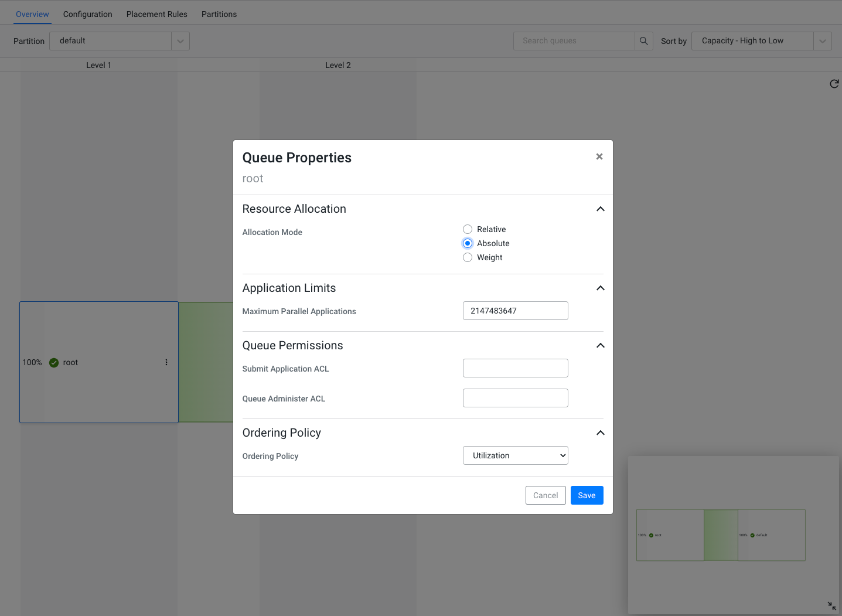Collapse the Queue Permissions section
842x616 pixels.
pos(600,345)
